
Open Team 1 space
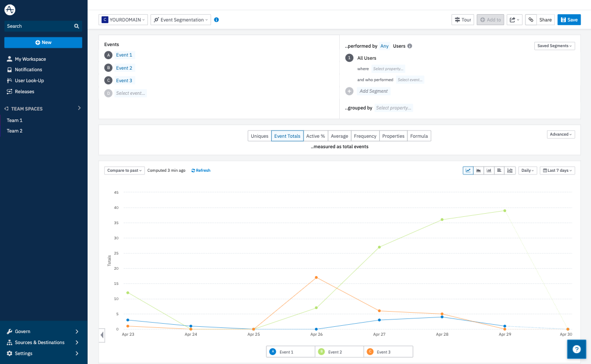[14, 120]
